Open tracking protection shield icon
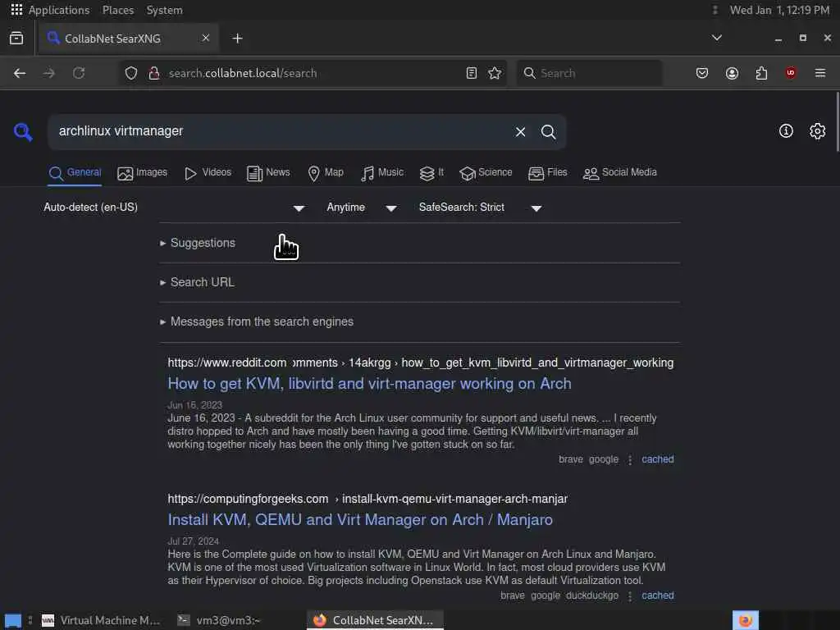The image size is (840, 630). tap(131, 73)
